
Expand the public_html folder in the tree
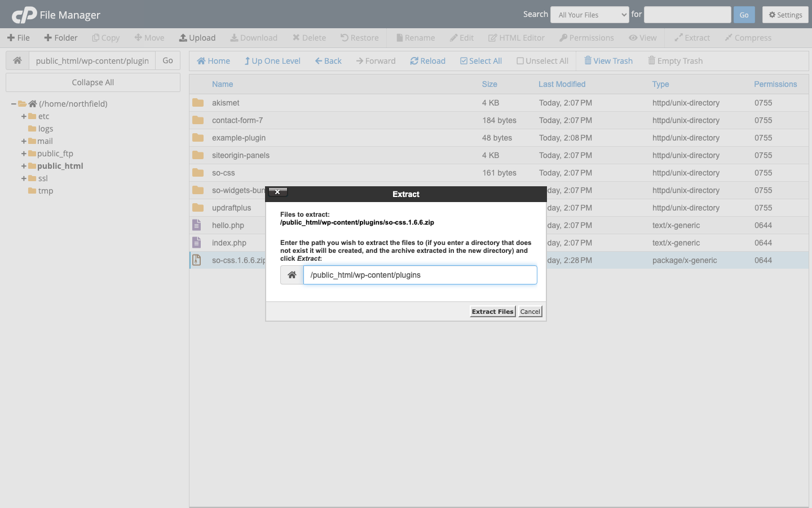24,166
